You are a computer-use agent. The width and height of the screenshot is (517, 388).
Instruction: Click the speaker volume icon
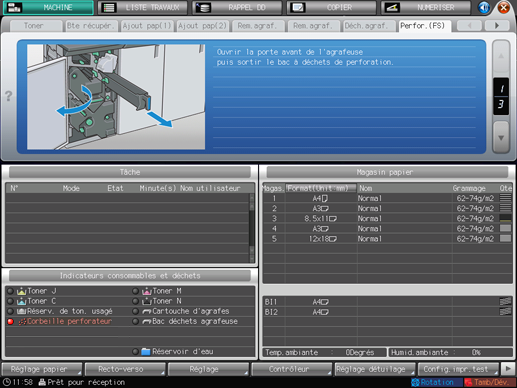point(484,7)
